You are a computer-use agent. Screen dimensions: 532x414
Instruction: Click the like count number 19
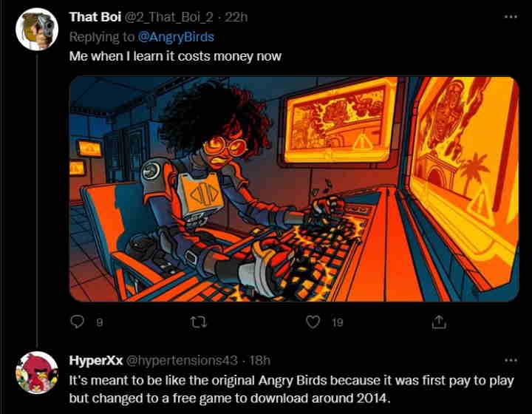pos(337,322)
